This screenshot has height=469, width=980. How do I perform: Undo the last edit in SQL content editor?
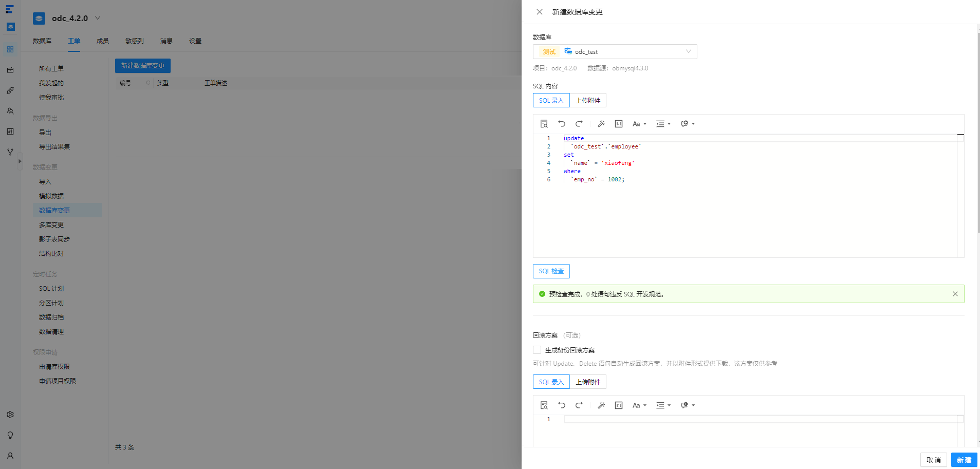tap(562, 124)
